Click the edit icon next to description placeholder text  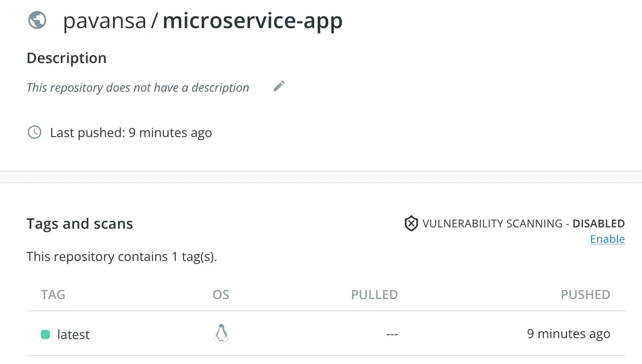pos(279,86)
